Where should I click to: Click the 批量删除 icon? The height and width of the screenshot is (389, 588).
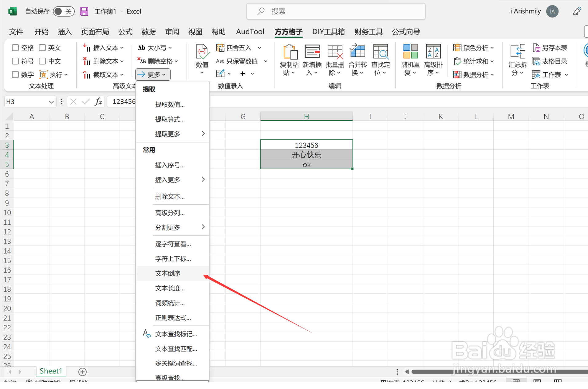click(x=335, y=52)
